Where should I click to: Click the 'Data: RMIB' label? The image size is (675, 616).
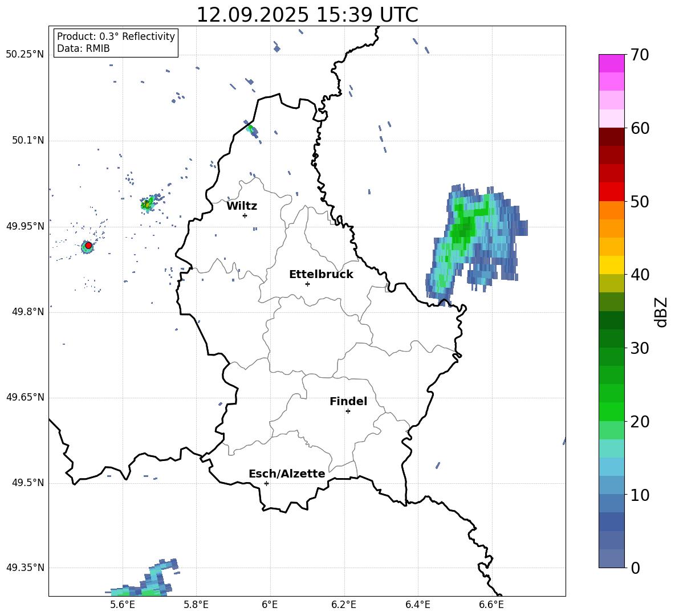(x=83, y=48)
